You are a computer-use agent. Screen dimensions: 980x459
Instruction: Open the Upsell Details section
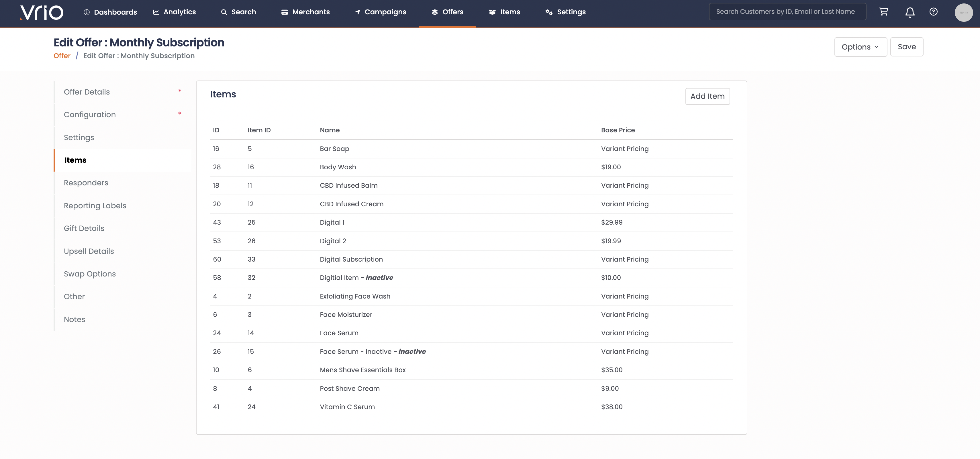coord(123,251)
